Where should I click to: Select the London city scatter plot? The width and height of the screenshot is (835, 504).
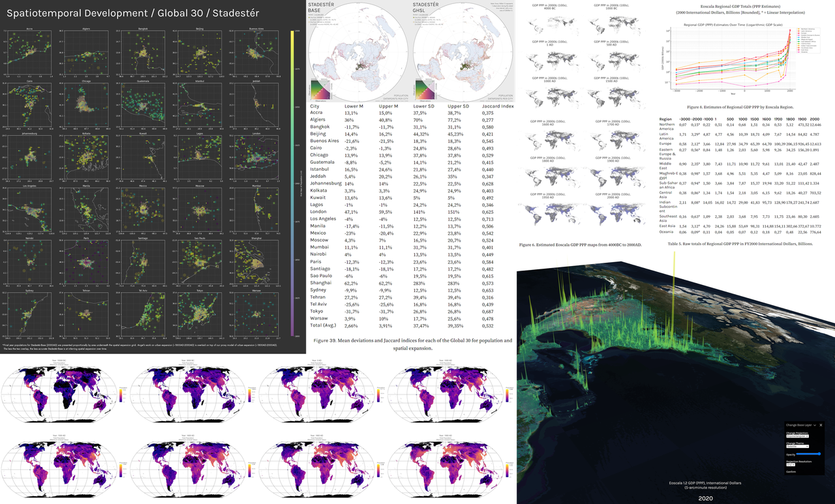(255, 157)
